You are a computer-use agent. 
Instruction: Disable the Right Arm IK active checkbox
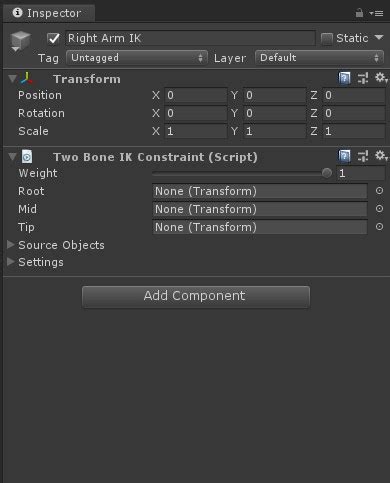53,38
